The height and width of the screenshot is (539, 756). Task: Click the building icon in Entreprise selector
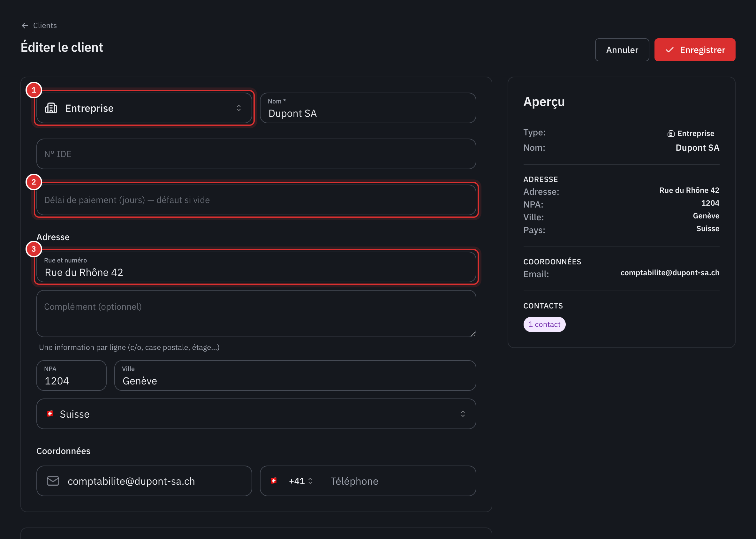(x=51, y=108)
